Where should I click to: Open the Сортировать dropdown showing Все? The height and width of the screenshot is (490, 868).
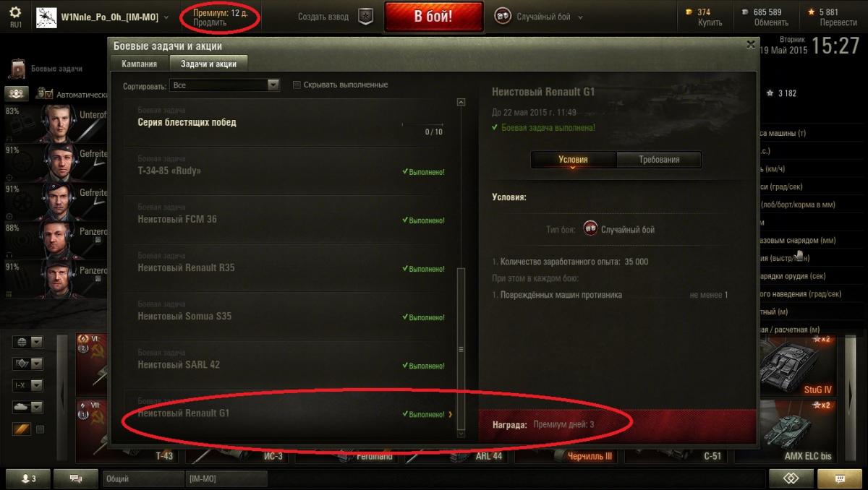coord(224,85)
